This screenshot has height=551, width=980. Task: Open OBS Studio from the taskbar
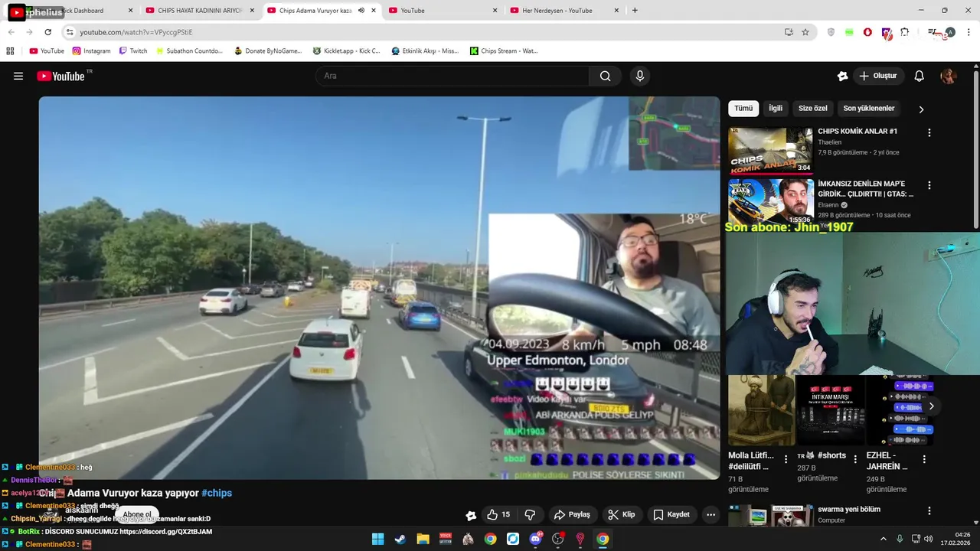(557, 539)
